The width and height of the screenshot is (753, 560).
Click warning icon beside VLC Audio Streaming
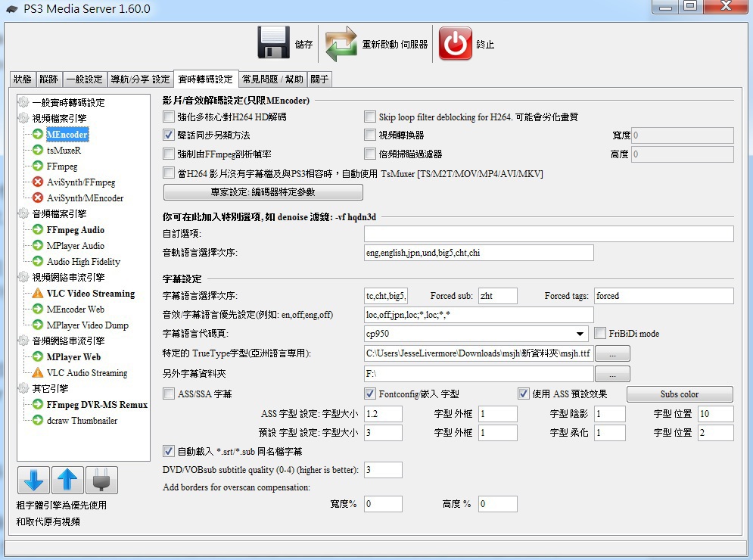(x=38, y=372)
